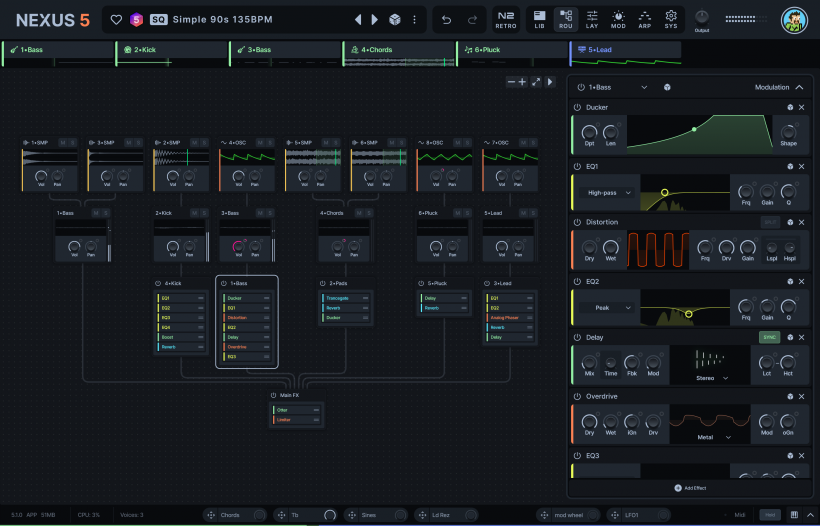Open the EQ1 High-pass type dropdown

608,193
